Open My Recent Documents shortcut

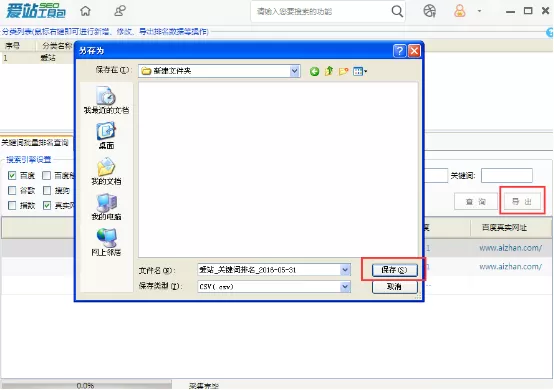click(x=106, y=100)
